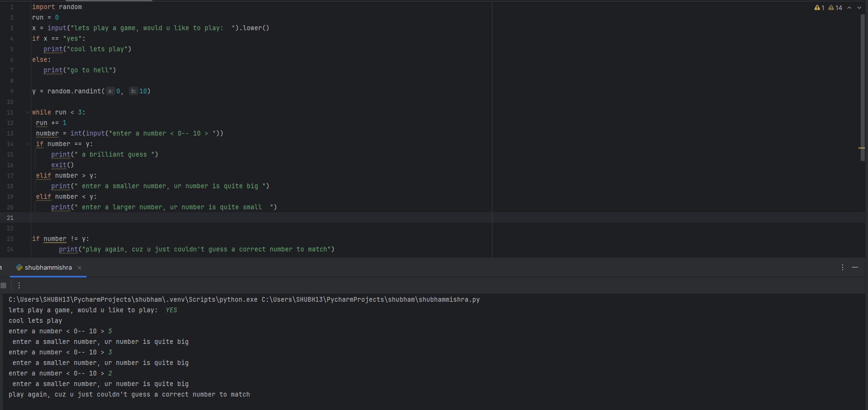
Task: Collapse the 'if number == y' fold arrow
Action: (x=27, y=144)
